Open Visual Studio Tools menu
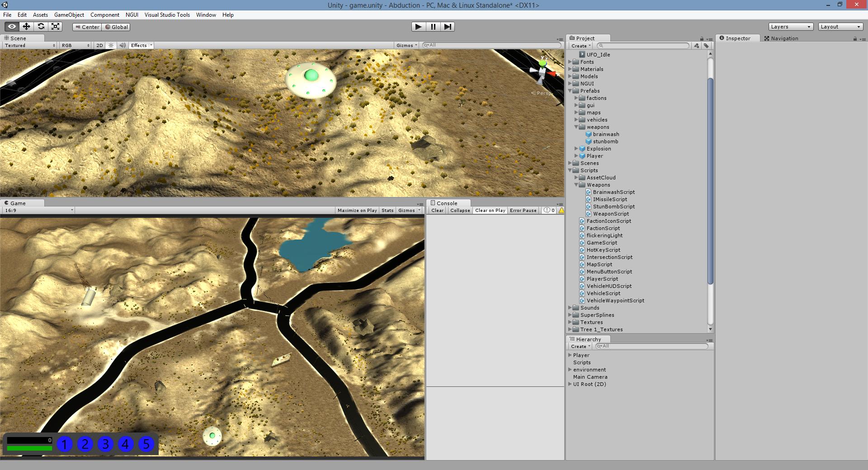Viewport: 868px width, 470px height. click(x=167, y=15)
